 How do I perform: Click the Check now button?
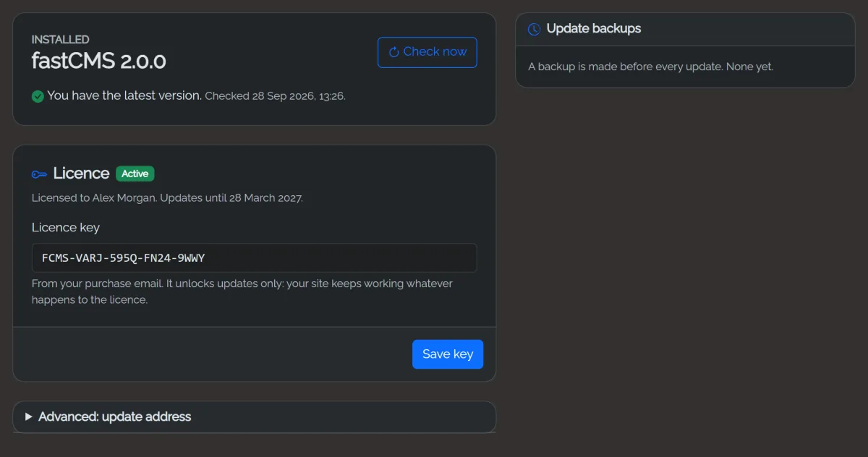(x=427, y=52)
